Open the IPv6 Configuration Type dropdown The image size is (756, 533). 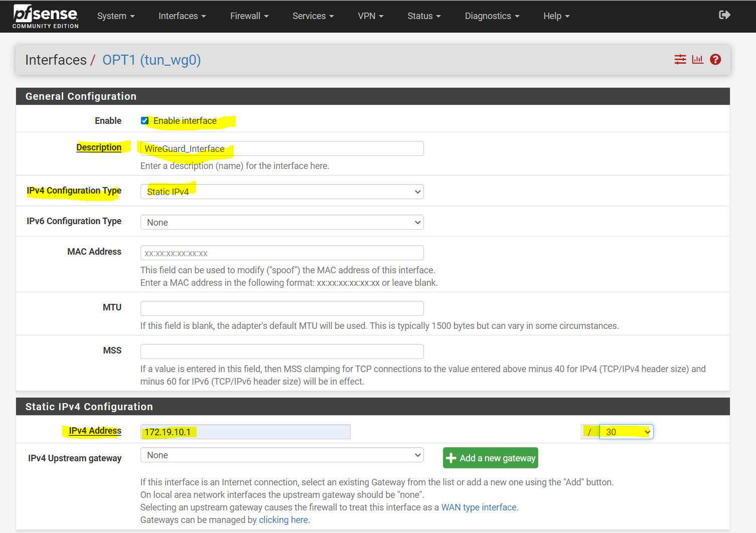[281, 222]
